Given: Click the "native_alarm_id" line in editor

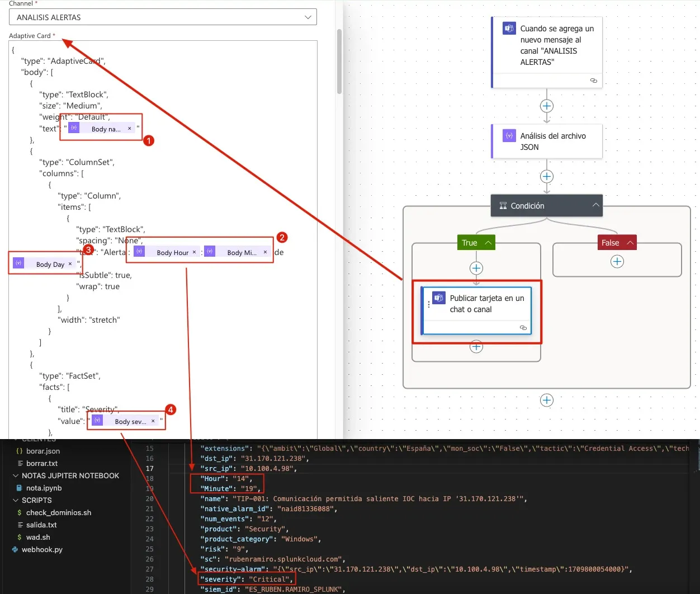Looking at the screenshot, I should [x=268, y=508].
